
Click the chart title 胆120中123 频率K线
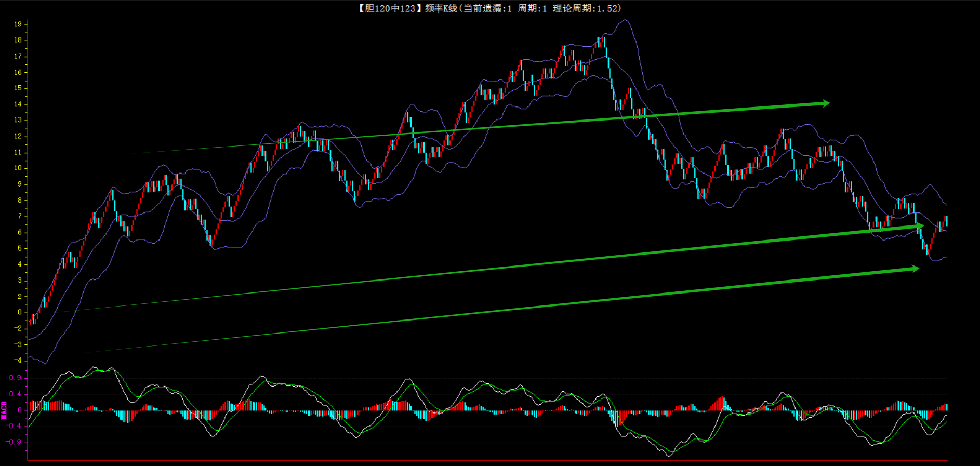pos(408,8)
